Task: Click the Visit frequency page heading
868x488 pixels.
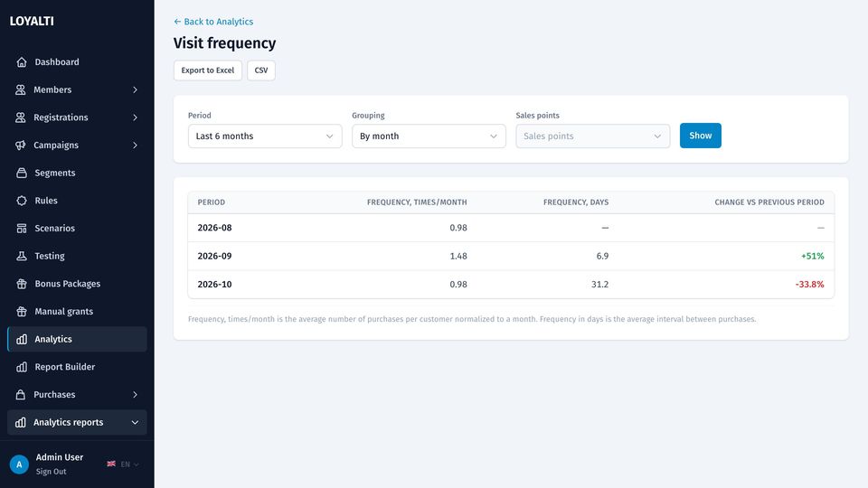Action: (x=225, y=43)
